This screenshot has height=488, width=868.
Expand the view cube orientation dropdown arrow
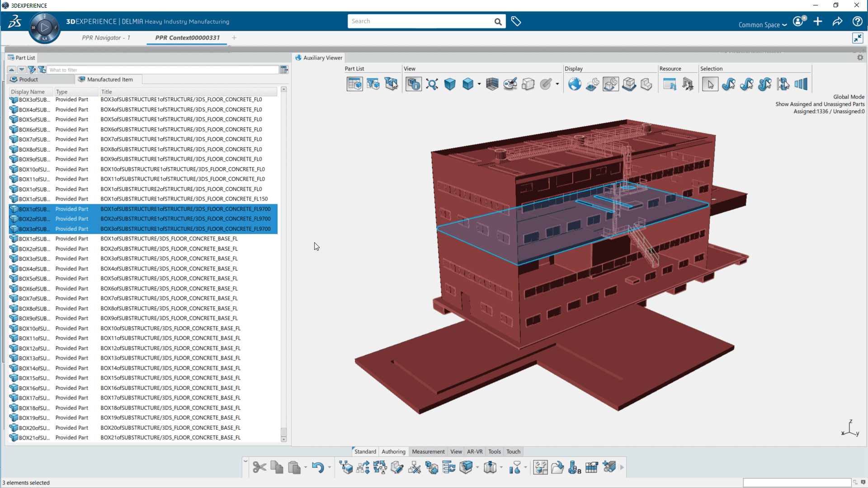pyautogui.click(x=479, y=84)
